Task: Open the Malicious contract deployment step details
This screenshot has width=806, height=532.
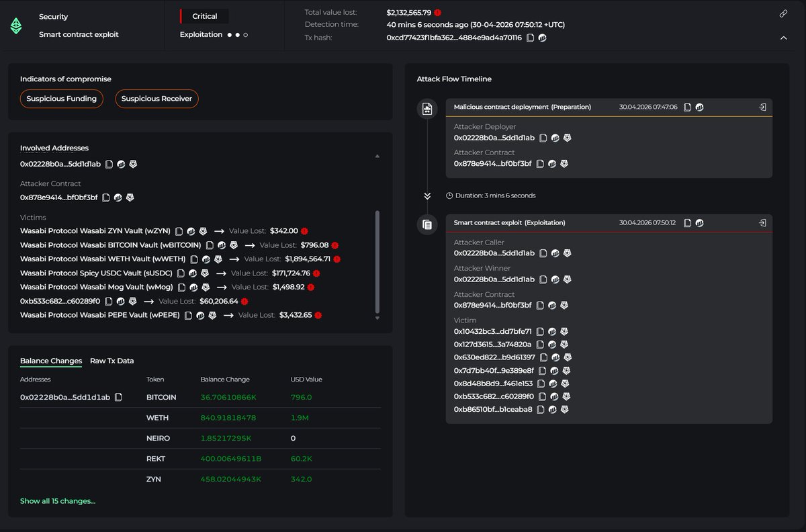Action: pos(762,107)
